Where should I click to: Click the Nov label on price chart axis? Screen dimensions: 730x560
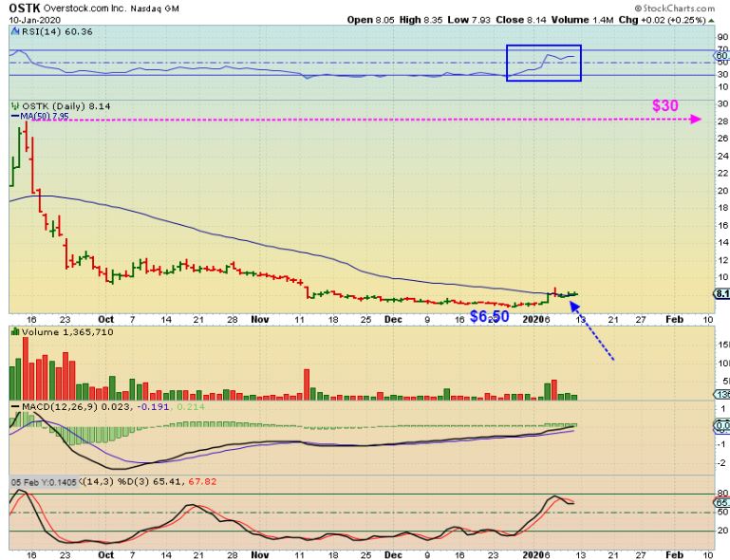pos(260,319)
